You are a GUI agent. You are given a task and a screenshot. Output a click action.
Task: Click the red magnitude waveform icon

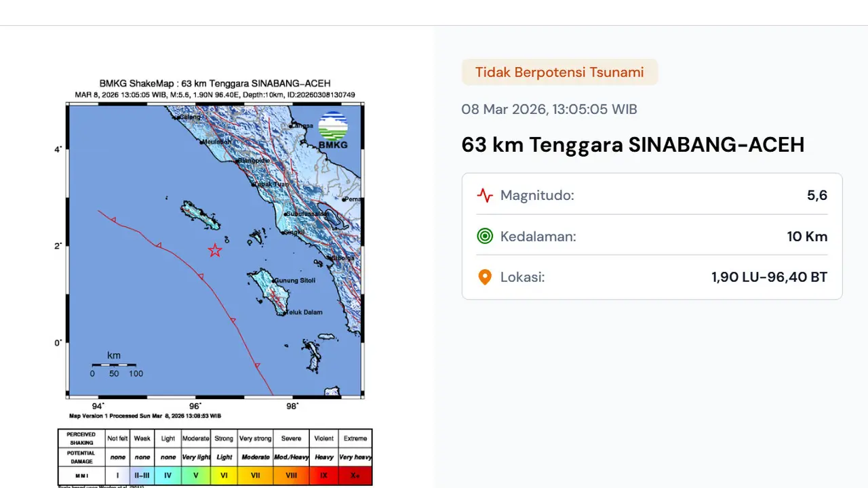[x=485, y=196]
